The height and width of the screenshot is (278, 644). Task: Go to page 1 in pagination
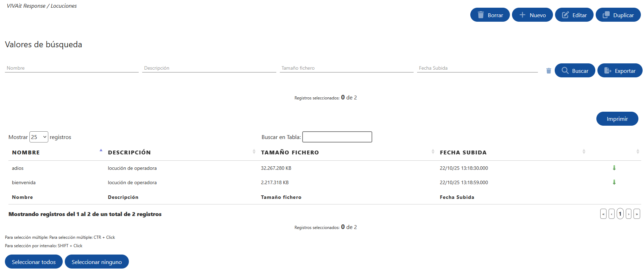tap(620, 214)
